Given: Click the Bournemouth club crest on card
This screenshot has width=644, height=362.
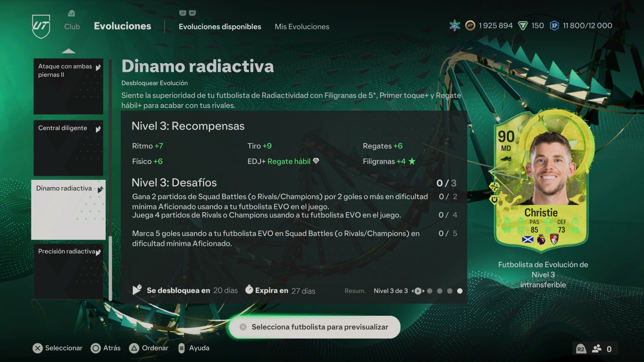Looking at the screenshot, I should point(554,239).
